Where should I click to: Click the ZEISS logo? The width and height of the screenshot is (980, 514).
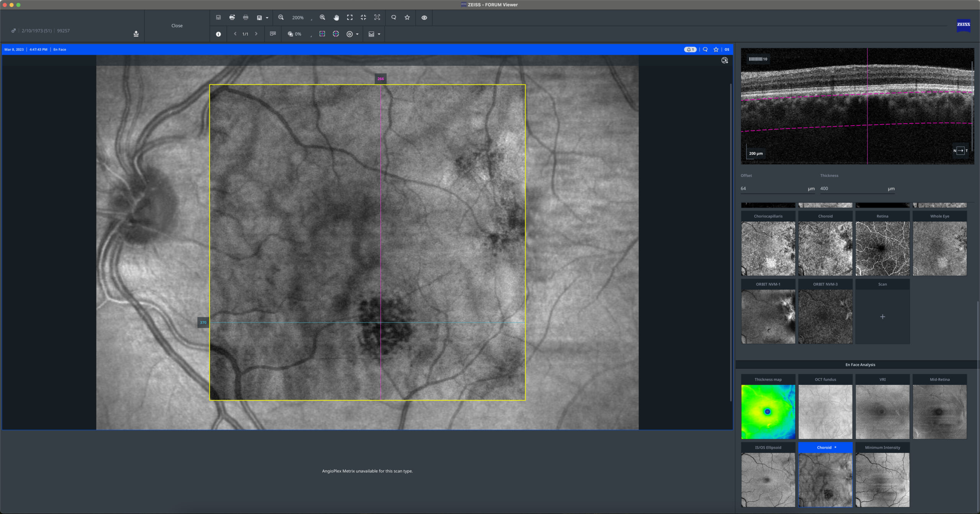pos(963,25)
